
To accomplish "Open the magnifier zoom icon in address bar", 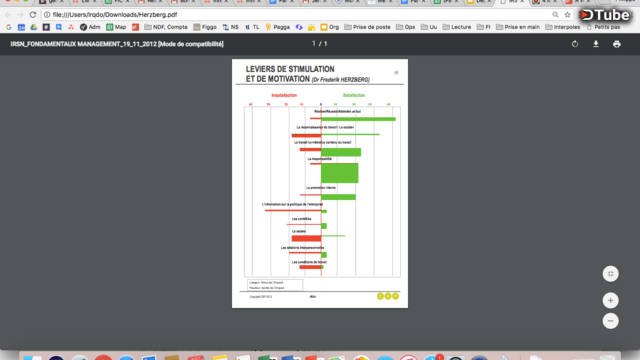I will pos(555,15).
